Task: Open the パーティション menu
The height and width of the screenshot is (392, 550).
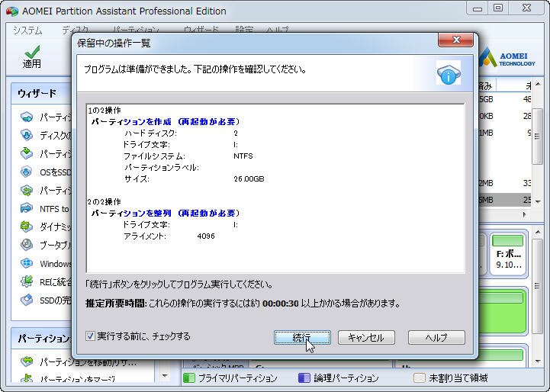Action: pos(136,31)
